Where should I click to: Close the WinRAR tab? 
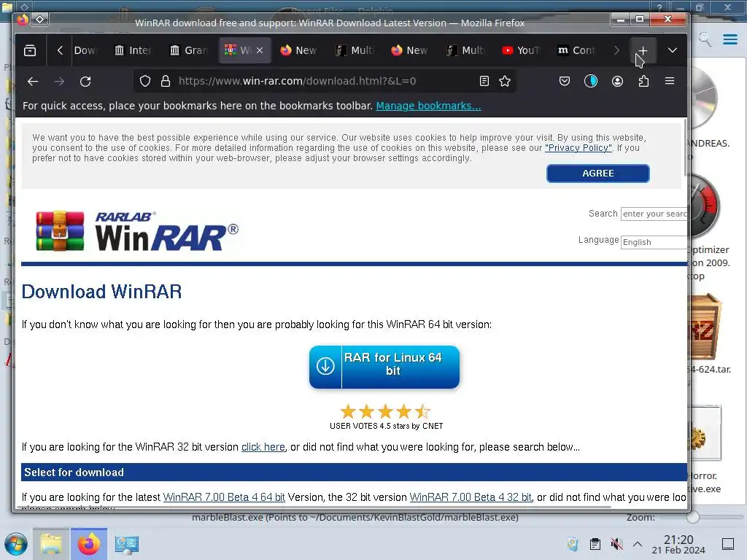pos(260,50)
